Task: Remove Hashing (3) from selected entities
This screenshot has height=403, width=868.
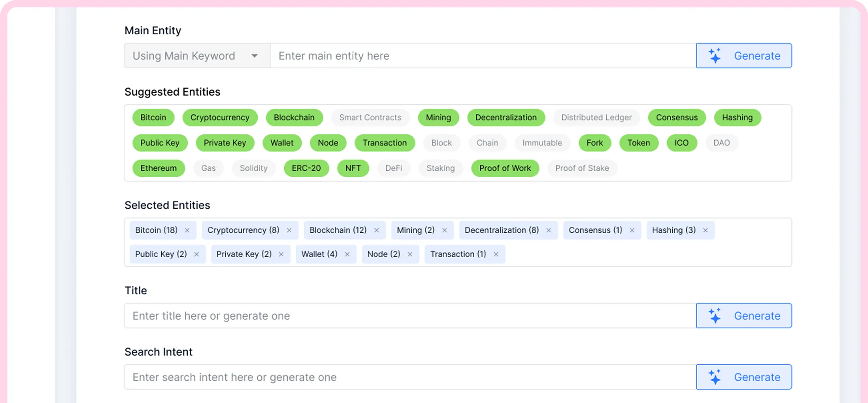Action: coord(706,230)
